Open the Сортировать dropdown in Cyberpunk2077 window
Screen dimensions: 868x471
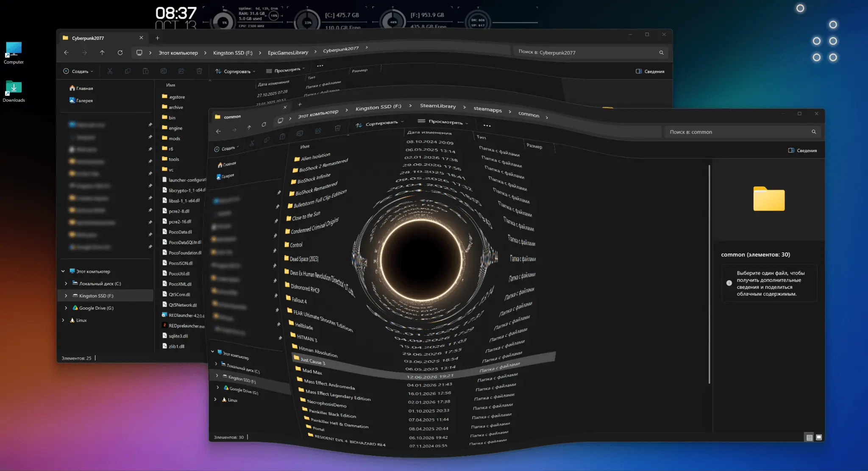coord(235,71)
